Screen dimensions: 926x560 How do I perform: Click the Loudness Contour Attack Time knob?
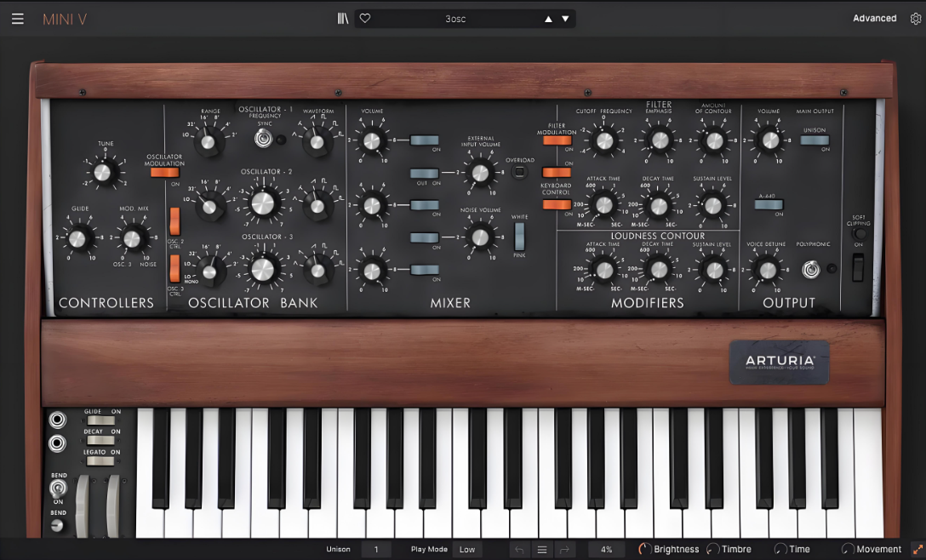click(605, 270)
